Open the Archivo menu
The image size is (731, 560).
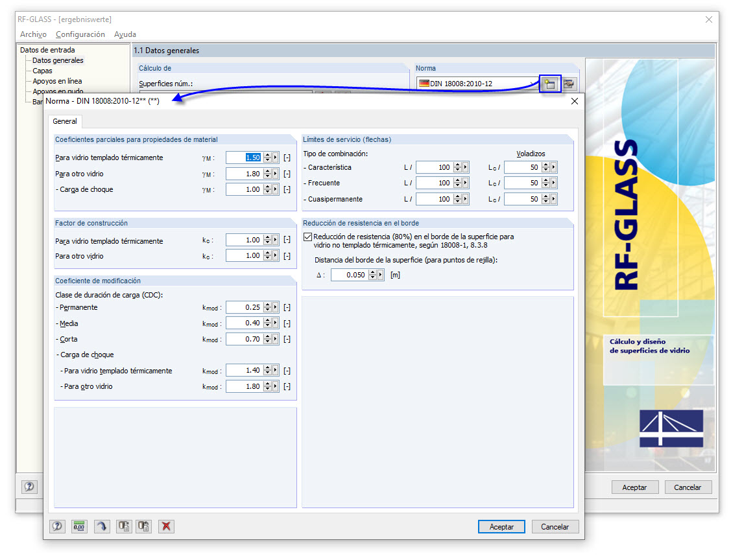tap(33, 34)
